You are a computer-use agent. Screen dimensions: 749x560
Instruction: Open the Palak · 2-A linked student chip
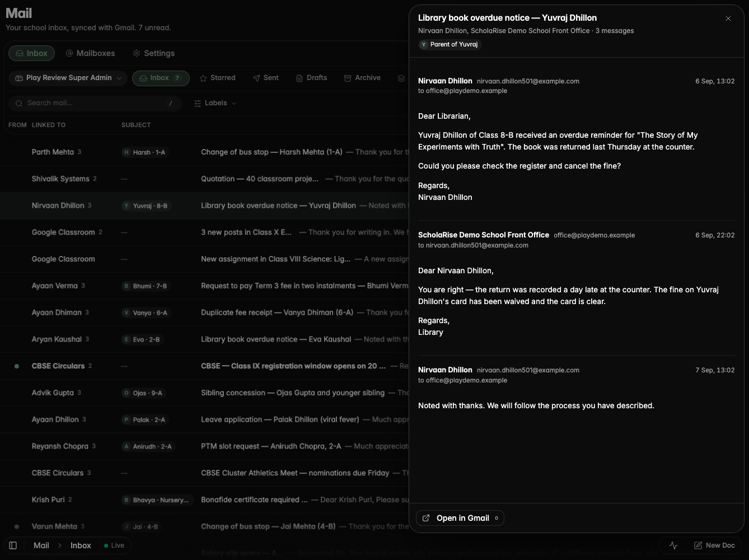144,420
